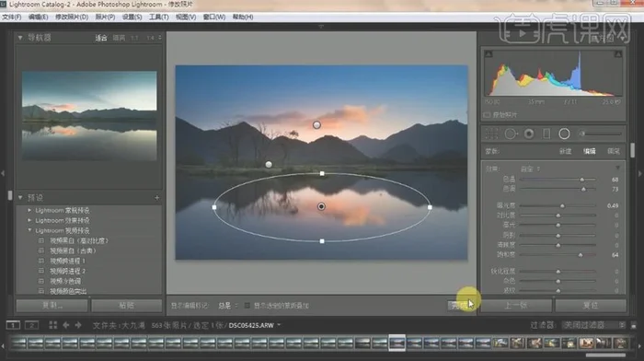The image size is (644, 361).
Task: Open grid view from filmstrip bar
Action: [52, 325]
